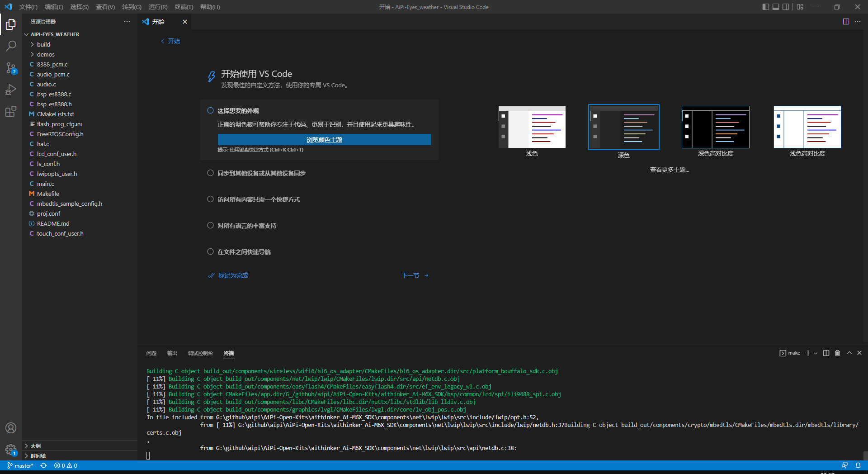Click the explorer more actions ellipsis
The image size is (868, 474).
coord(127,22)
